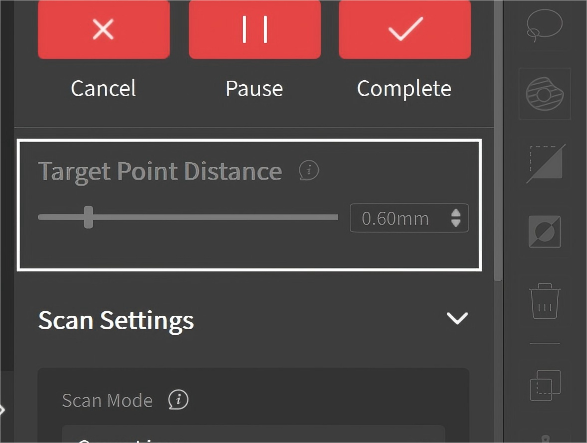Click the Target Point Distance slider handle
The height and width of the screenshot is (443, 587).
click(x=88, y=217)
